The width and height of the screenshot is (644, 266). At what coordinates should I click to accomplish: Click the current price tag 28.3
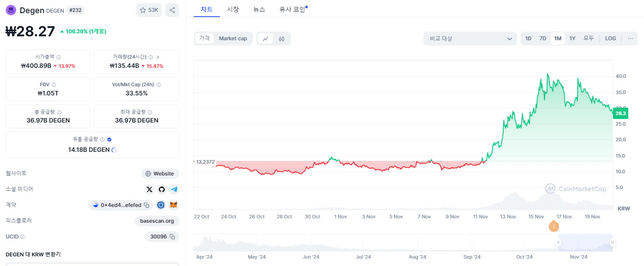tap(620, 113)
